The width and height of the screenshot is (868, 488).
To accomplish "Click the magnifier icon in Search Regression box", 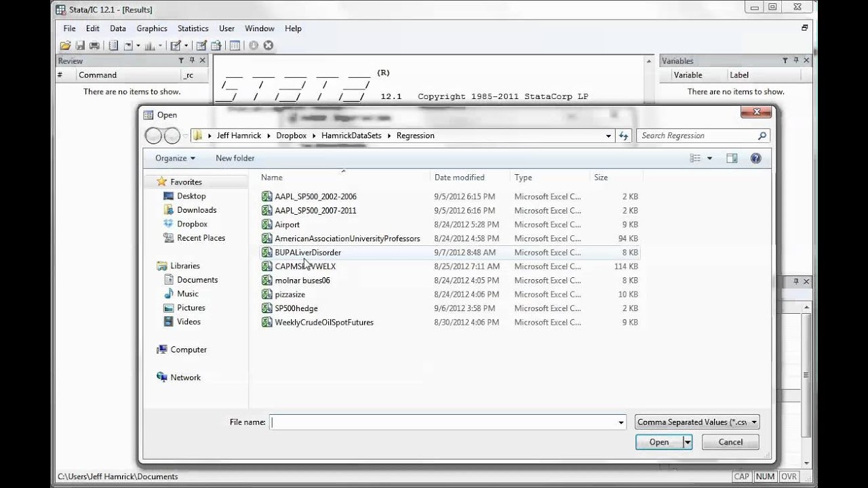I will click(x=762, y=136).
